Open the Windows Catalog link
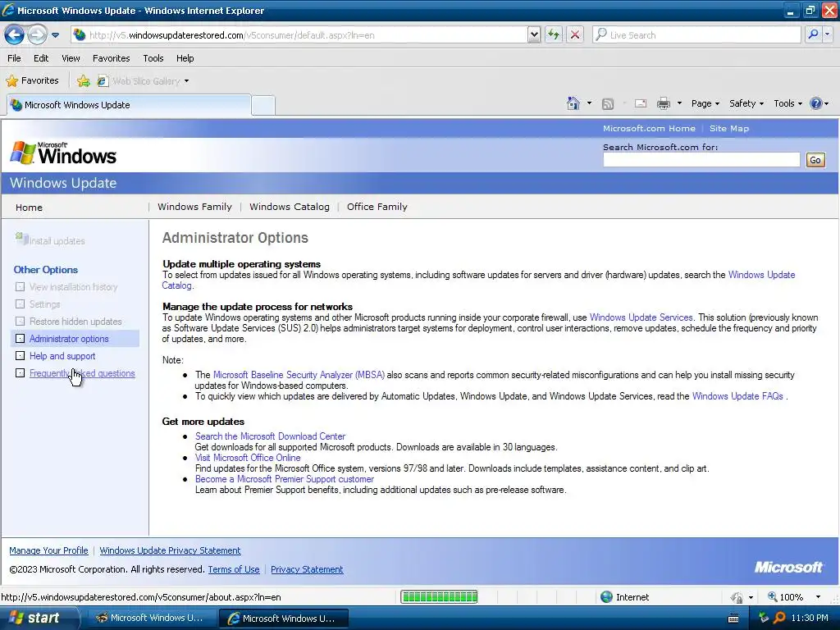The width and height of the screenshot is (840, 630). 290,207
